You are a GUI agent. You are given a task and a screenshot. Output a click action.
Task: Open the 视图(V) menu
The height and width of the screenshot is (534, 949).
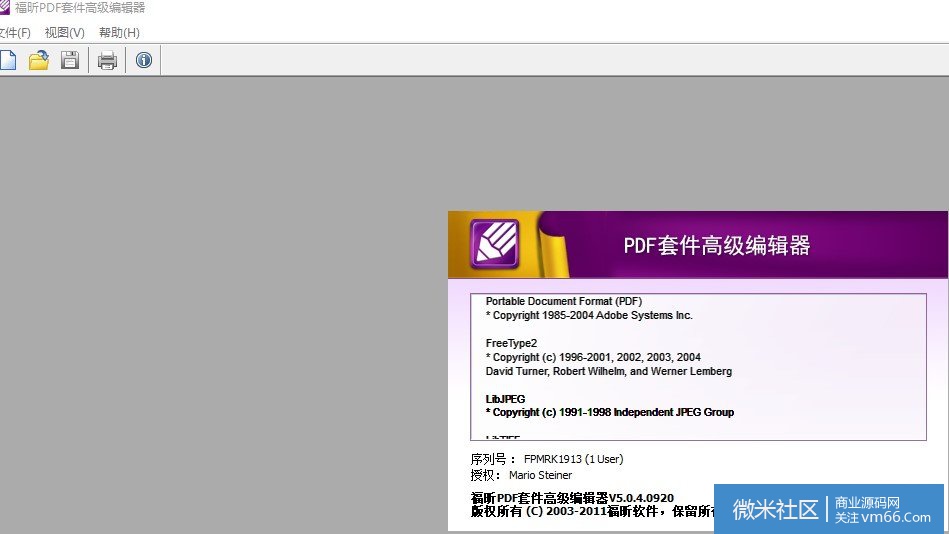click(64, 33)
